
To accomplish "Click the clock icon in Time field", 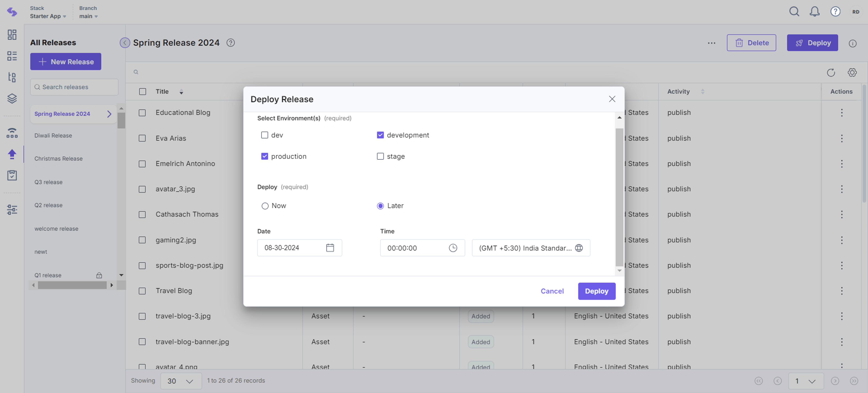I will [x=453, y=248].
